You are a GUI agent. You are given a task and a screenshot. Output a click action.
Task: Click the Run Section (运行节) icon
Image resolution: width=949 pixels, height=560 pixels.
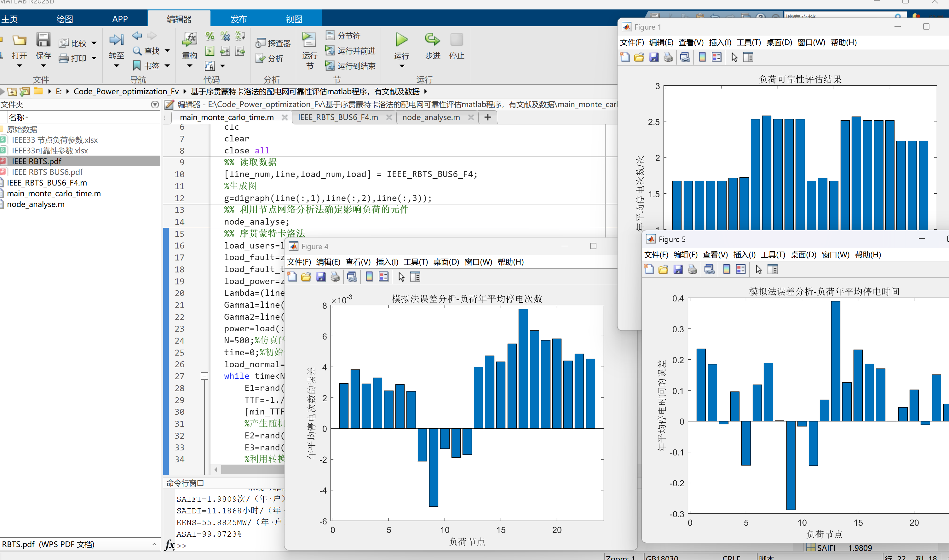(309, 40)
